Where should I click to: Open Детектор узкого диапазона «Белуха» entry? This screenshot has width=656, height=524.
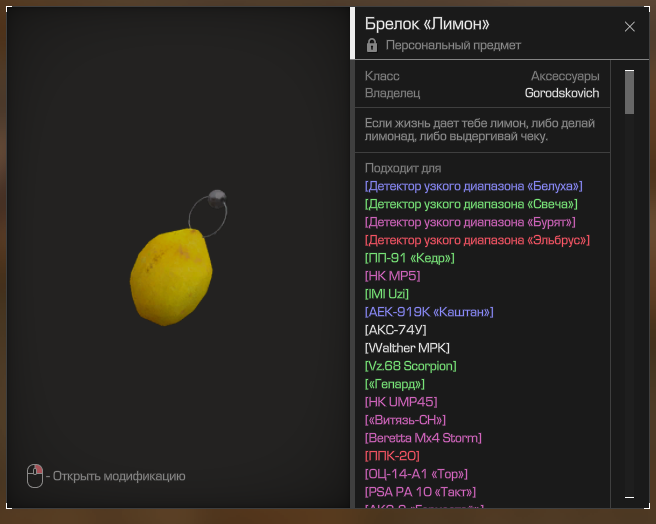[473, 186]
